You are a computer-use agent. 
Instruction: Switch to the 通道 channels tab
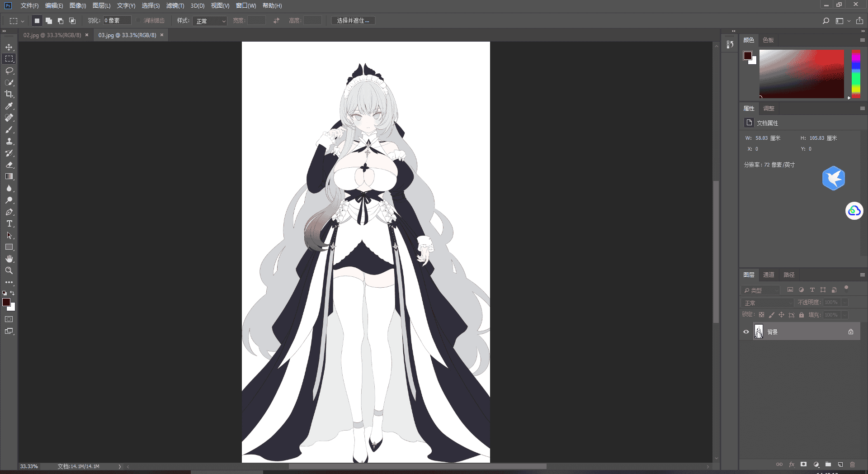769,275
